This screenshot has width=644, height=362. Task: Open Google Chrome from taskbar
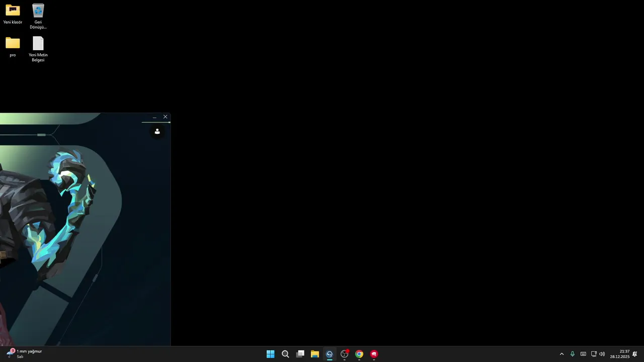pos(359,354)
